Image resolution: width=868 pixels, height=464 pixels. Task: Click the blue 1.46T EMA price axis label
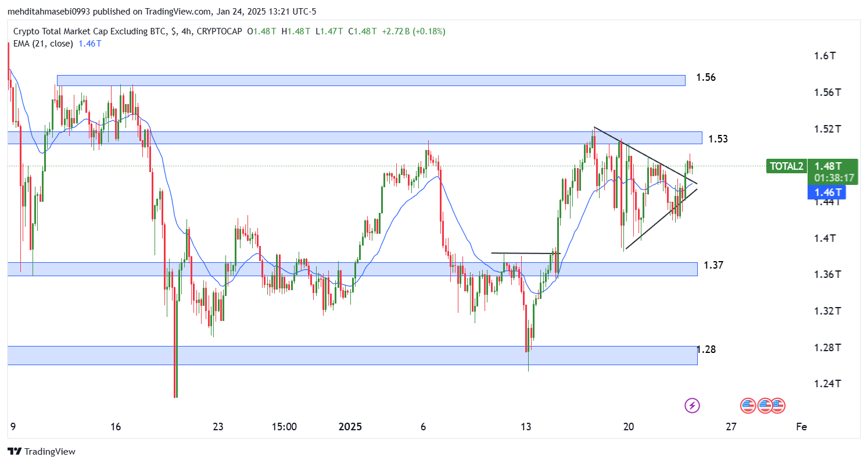pos(827,192)
